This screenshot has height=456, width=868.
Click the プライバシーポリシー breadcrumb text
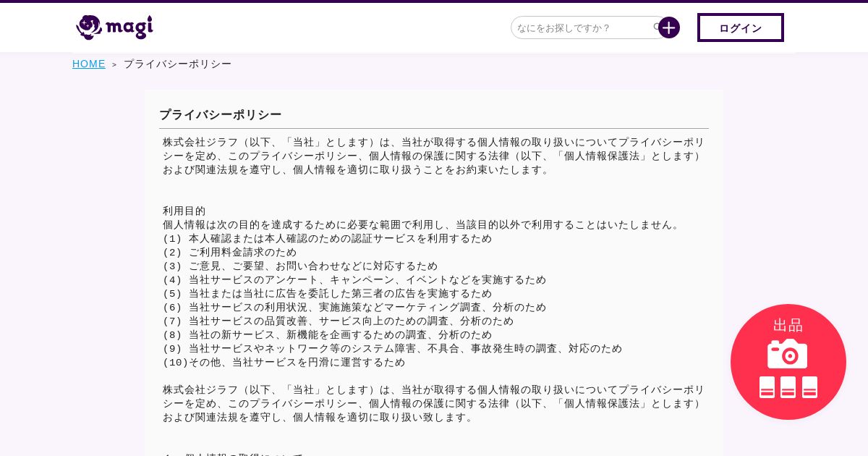coord(177,64)
